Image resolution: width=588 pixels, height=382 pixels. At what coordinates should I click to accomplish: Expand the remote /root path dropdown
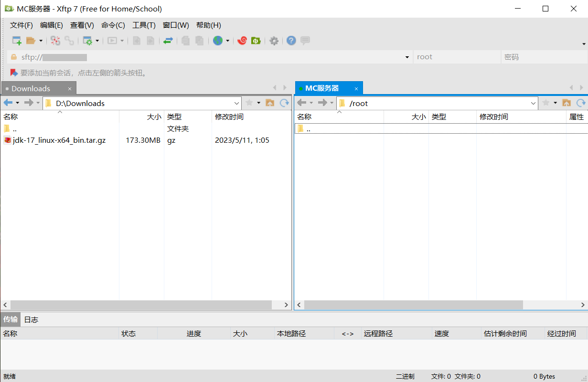point(534,103)
